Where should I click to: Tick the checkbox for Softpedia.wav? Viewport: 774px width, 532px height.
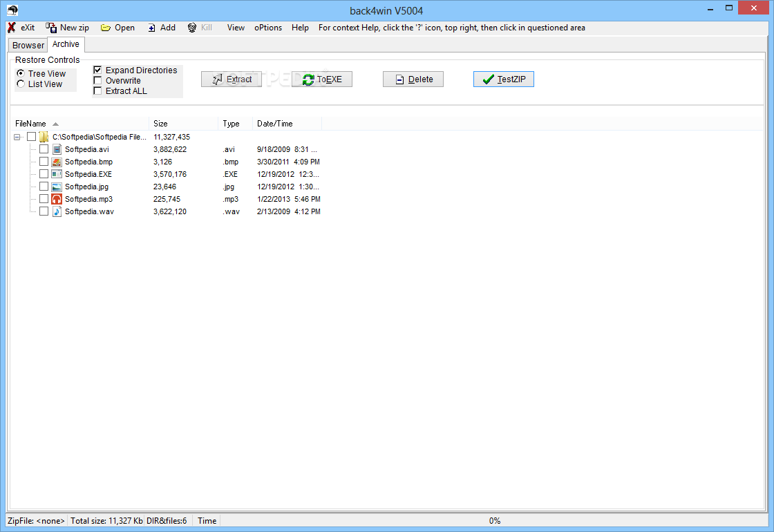point(44,211)
